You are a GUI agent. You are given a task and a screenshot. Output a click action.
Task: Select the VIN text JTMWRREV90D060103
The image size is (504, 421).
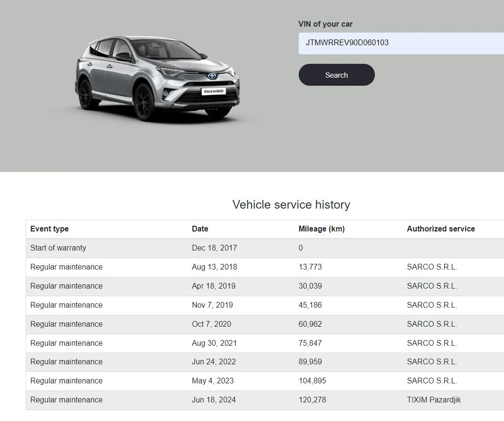347,43
